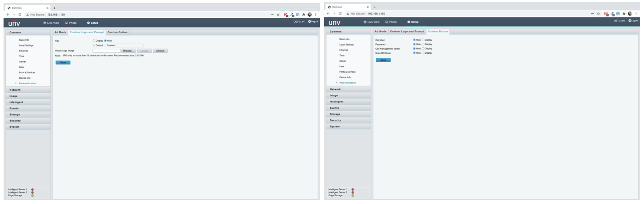
Task: Open the Chrome three-dot menu in the right window
Action: [x=636, y=13]
